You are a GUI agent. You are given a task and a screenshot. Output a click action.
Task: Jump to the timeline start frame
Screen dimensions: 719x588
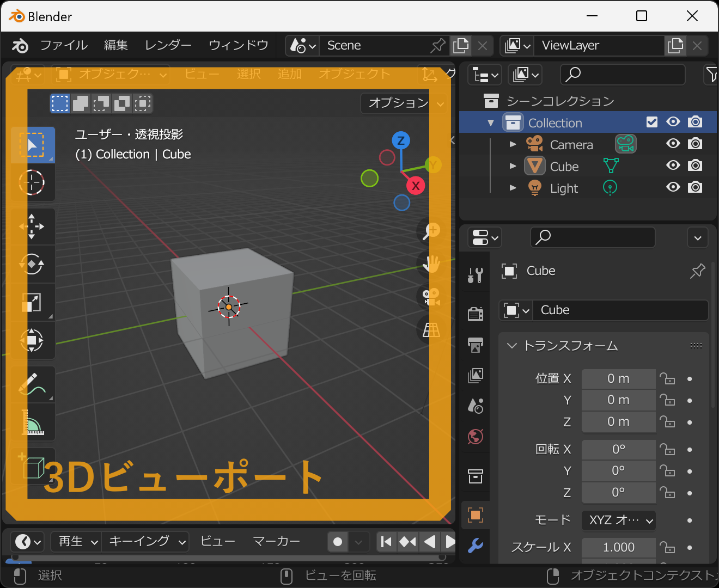click(x=386, y=542)
